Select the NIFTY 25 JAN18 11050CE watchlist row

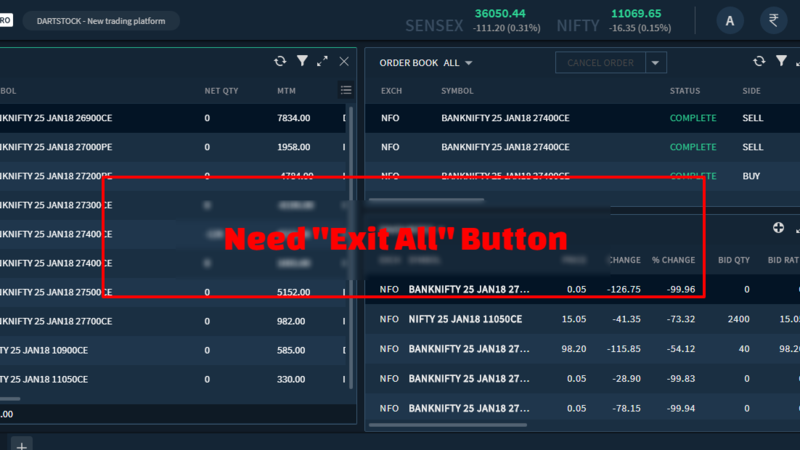[465, 319]
